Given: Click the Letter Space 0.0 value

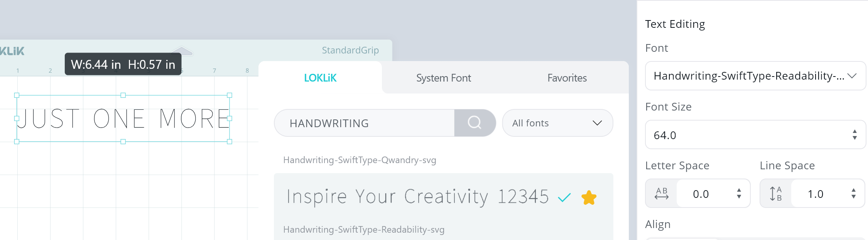Looking at the screenshot, I should [701, 194].
